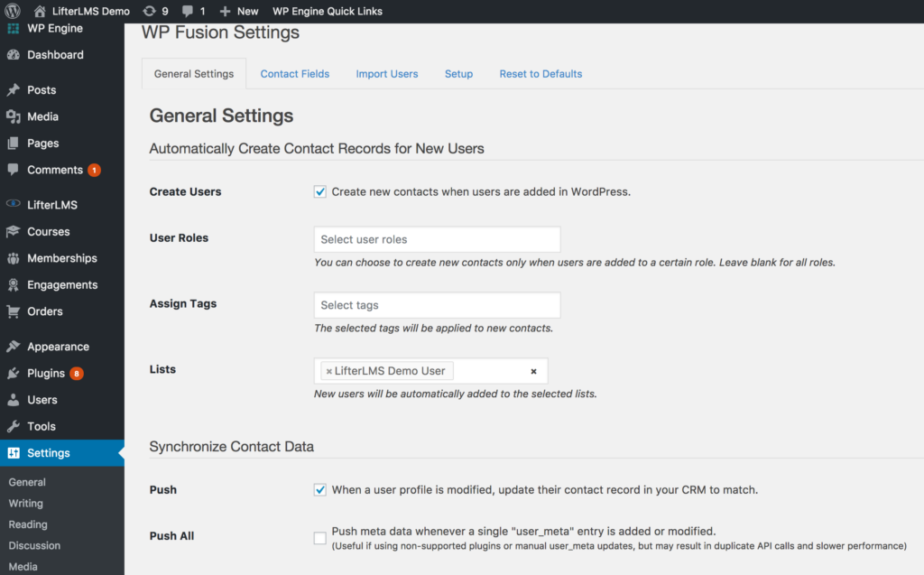
Task: Click the 'User Roles' setting label
Action: pyautogui.click(x=179, y=237)
